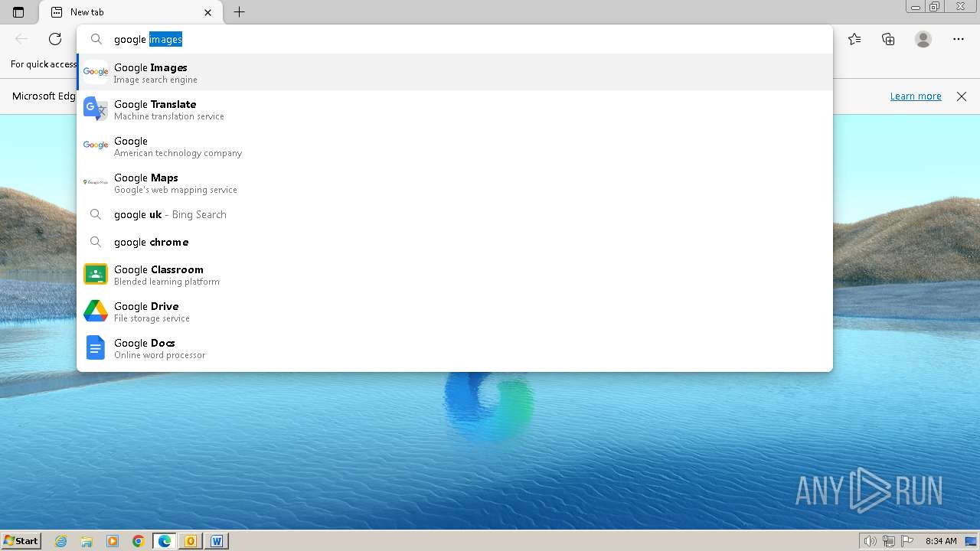
Task: Close the New tab tab
Action: pos(208,12)
